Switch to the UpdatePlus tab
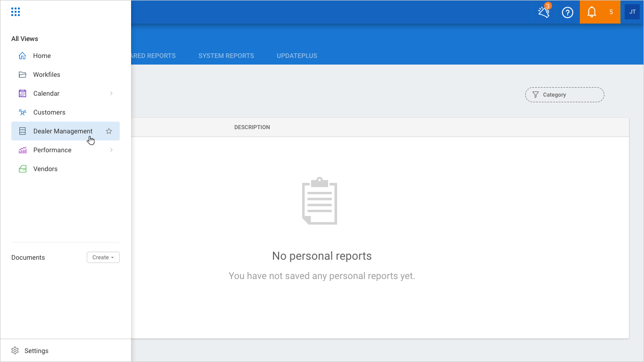The image size is (644, 362). tap(297, 56)
